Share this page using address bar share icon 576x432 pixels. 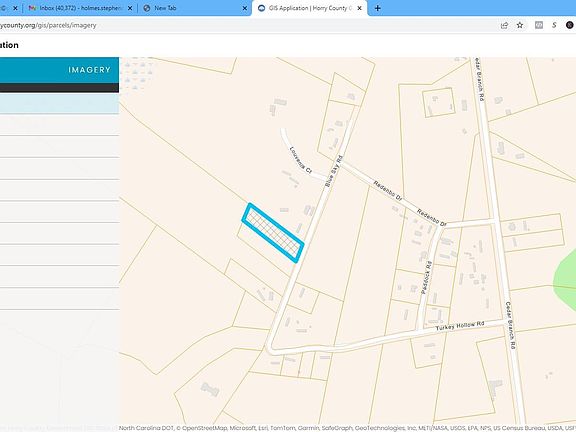[504, 25]
